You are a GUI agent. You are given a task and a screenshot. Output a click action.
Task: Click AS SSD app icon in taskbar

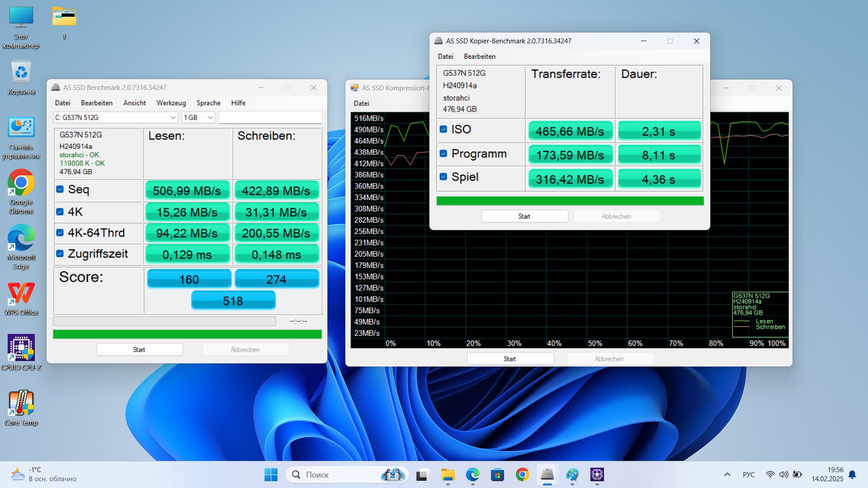click(x=547, y=474)
